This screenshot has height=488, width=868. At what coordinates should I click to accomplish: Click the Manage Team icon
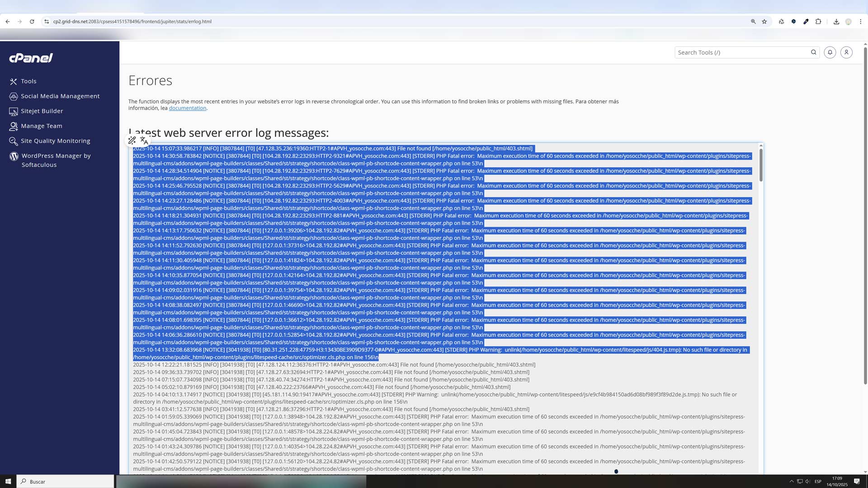coord(14,126)
